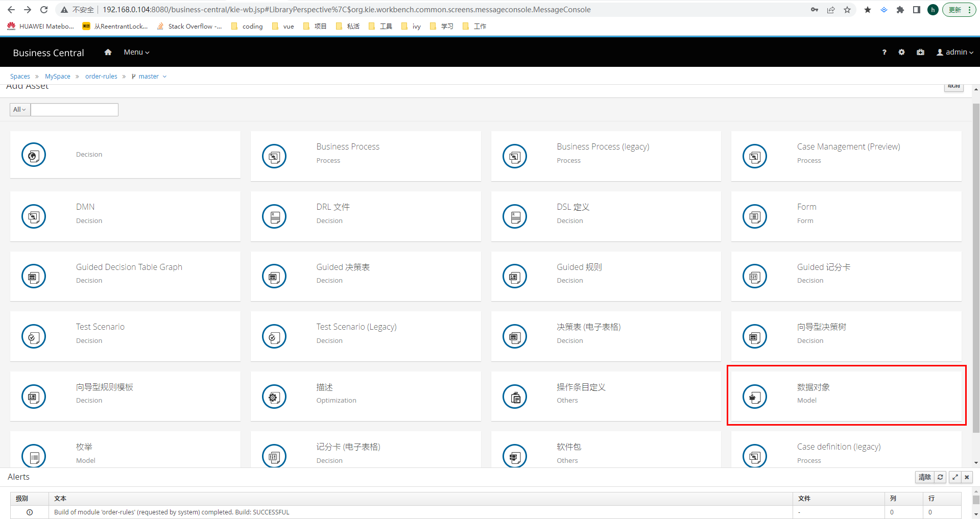
Task: Open the Menu dropdown
Action: [136, 52]
